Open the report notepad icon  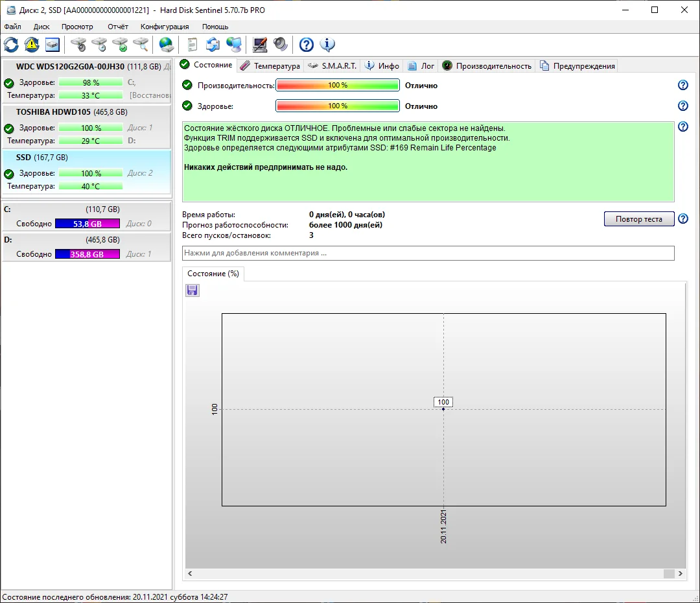click(192, 45)
